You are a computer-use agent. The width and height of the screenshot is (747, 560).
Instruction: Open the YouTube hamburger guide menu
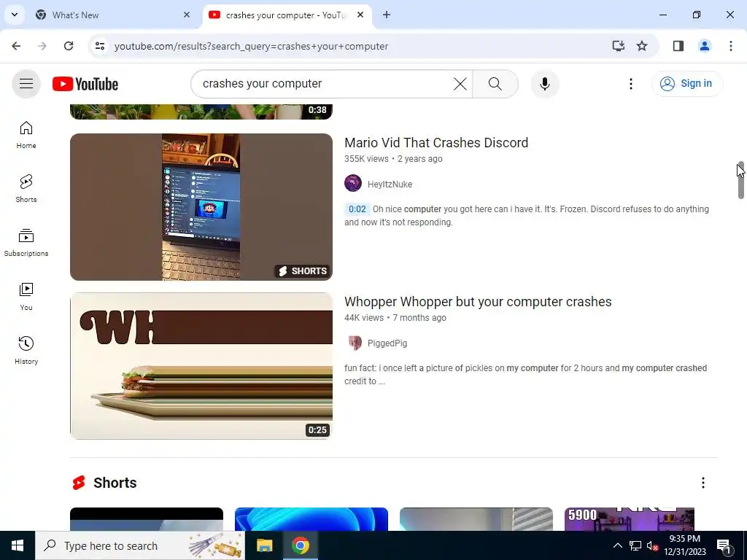(x=26, y=84)
